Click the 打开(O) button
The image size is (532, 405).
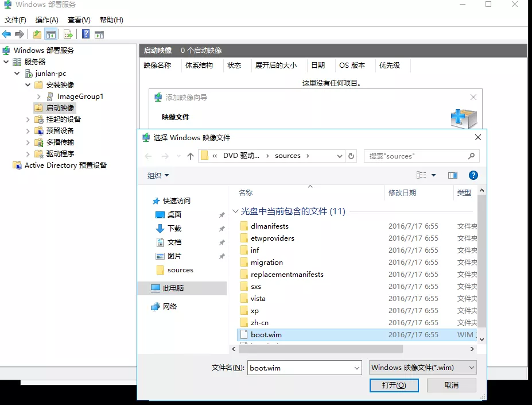point(394,385)
